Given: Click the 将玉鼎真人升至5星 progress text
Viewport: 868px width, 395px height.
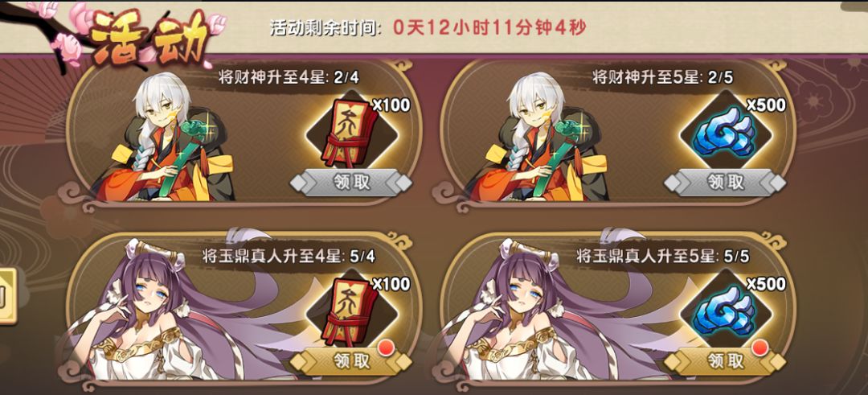Looking at the screenshot, I should [662, 257].
